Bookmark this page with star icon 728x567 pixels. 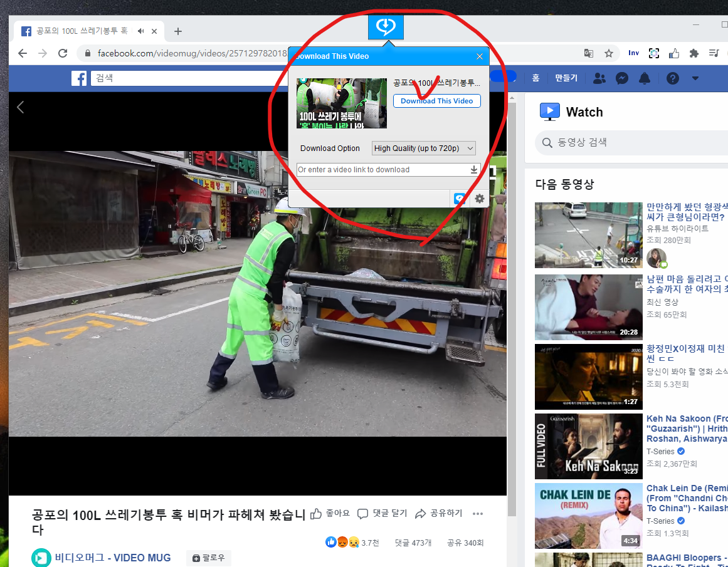pyautogui.click(x=609, y=53)
